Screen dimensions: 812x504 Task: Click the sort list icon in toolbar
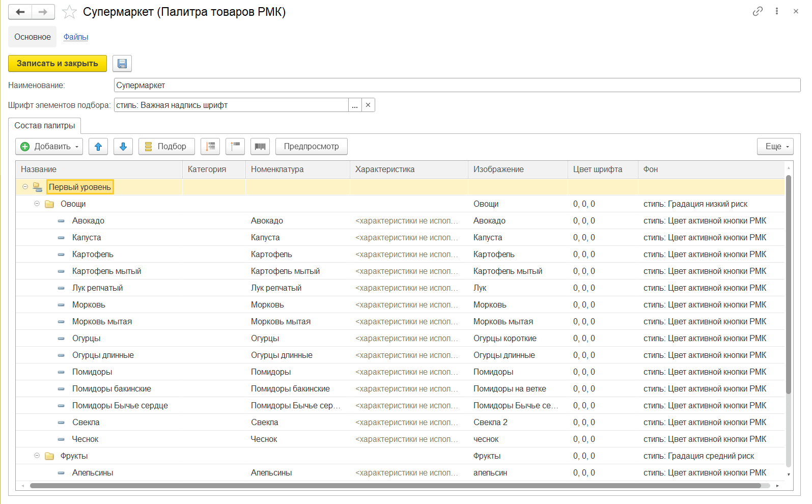coord(210,147)
